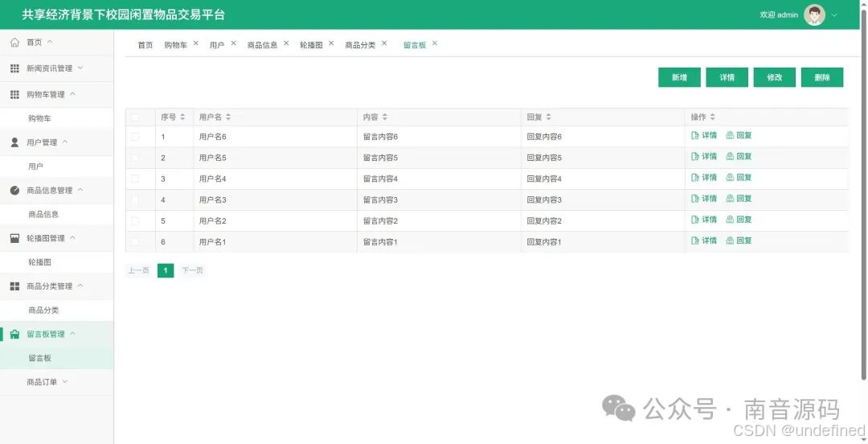Open 回复 for row 用户名4

[739, 178]
